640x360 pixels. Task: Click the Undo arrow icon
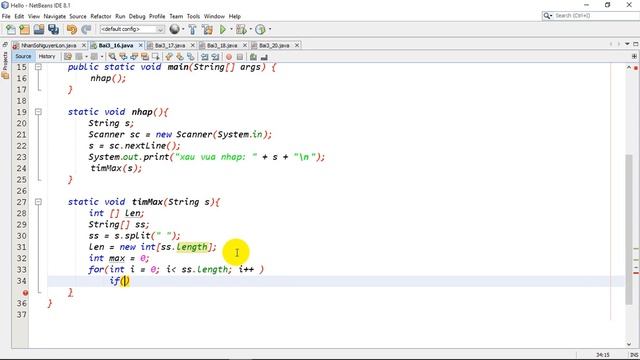(72, 29)
